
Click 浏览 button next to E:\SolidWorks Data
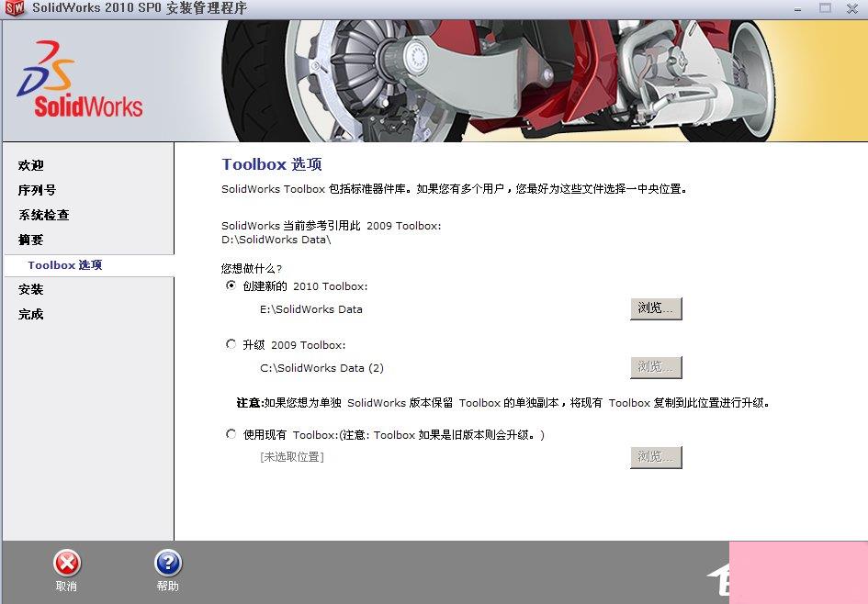click(x=656, y=308)
